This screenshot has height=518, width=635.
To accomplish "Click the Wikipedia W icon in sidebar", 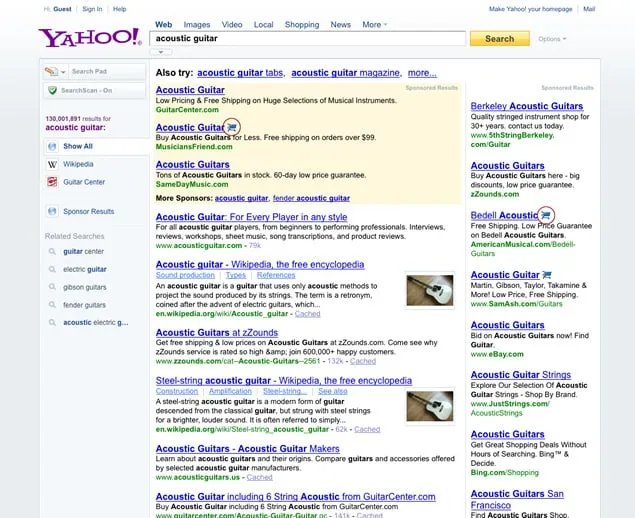I will pos(52,164).
